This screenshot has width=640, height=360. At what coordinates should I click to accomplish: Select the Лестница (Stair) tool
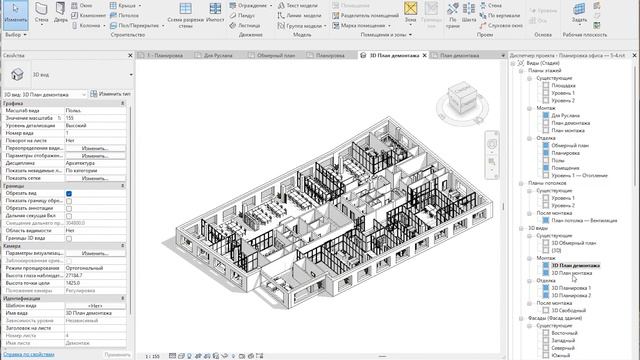click(x=244, y=25)
